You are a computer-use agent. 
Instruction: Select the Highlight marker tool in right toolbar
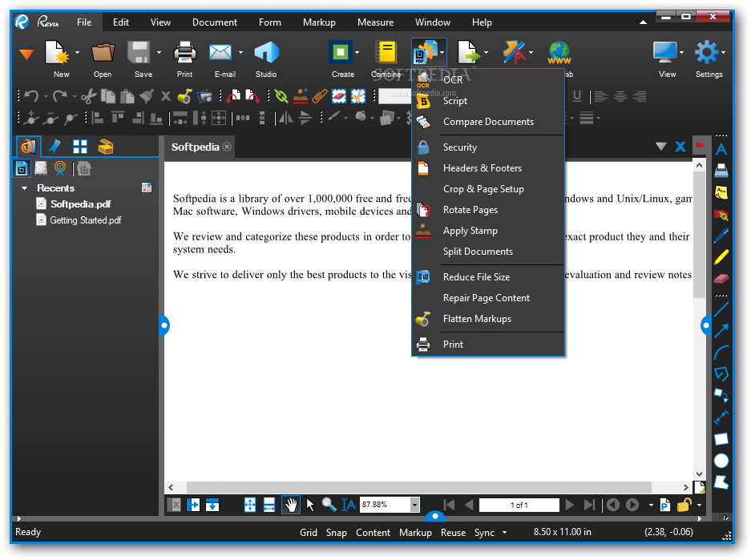coord(721,257)
